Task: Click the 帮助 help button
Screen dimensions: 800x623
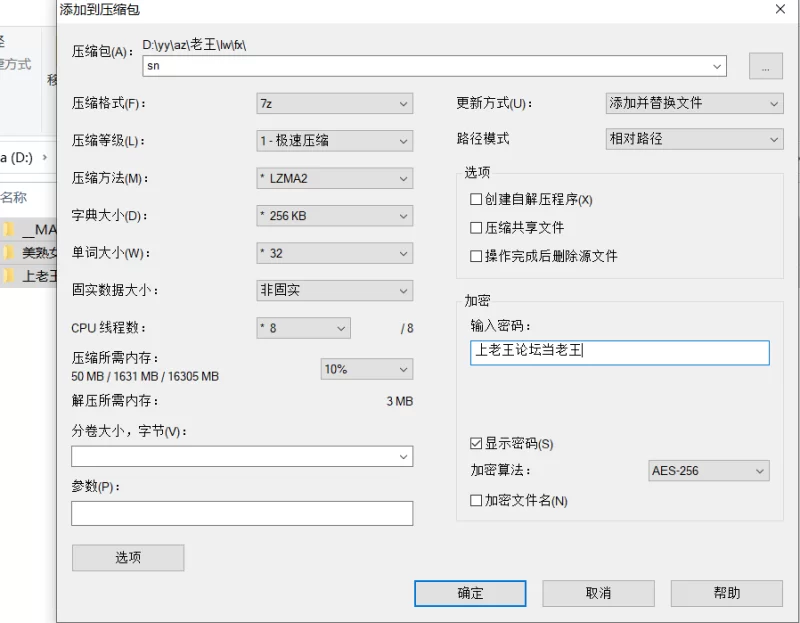Action: [727, 593]
